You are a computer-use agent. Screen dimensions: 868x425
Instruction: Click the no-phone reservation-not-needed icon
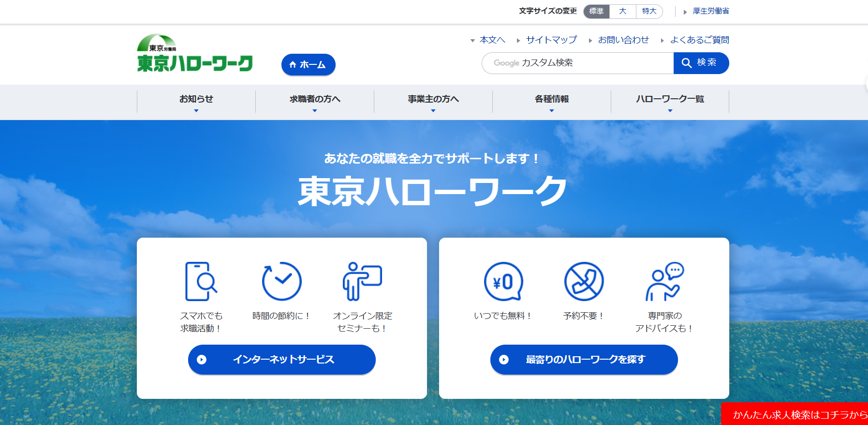(x=584, y=281)
